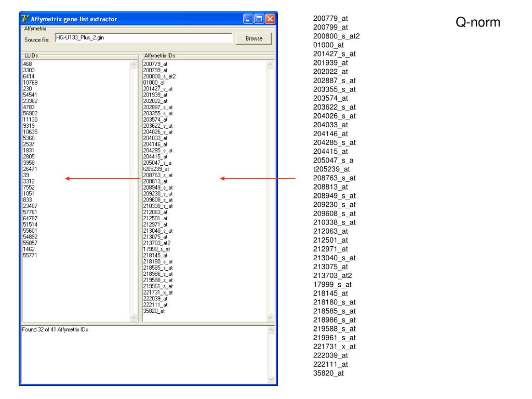
Task: Click the Browse button for the source file
Action: (x=254, y=38)
